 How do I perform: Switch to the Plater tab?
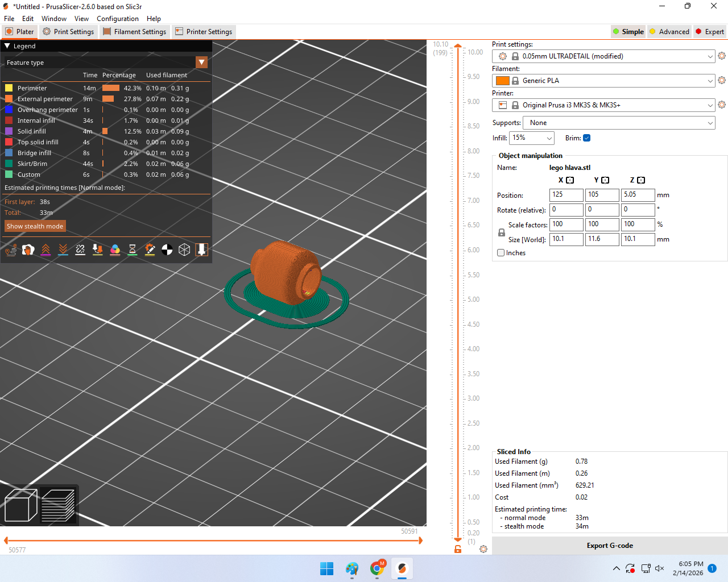20,32
